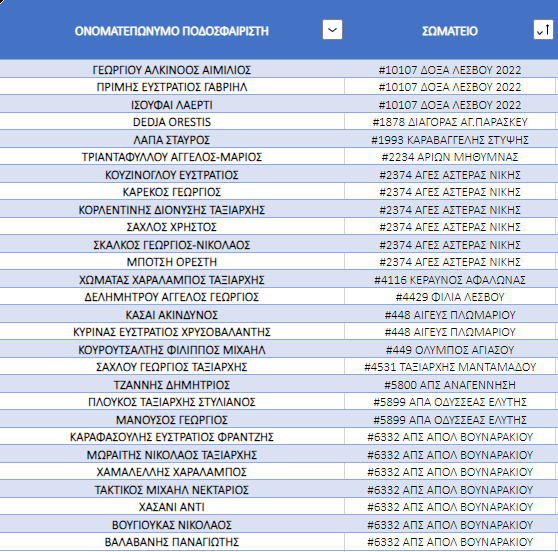The image size is (558, 552).
Task: Select cell ΤΖΑΝΝΗΣ ΔΗΜΗΤΡΙΟΣ
Action: pos(172,385)
